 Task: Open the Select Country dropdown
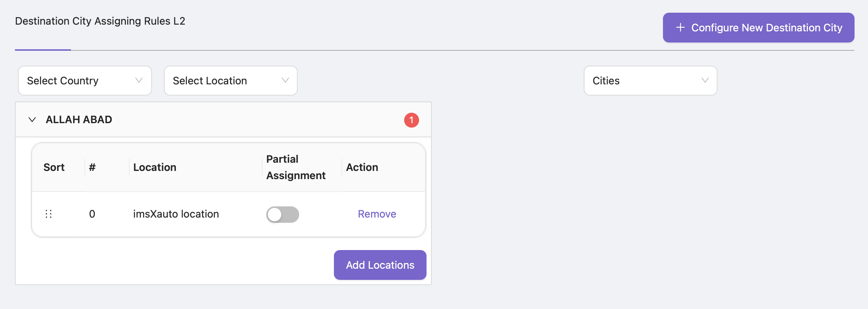pos(85,81)
